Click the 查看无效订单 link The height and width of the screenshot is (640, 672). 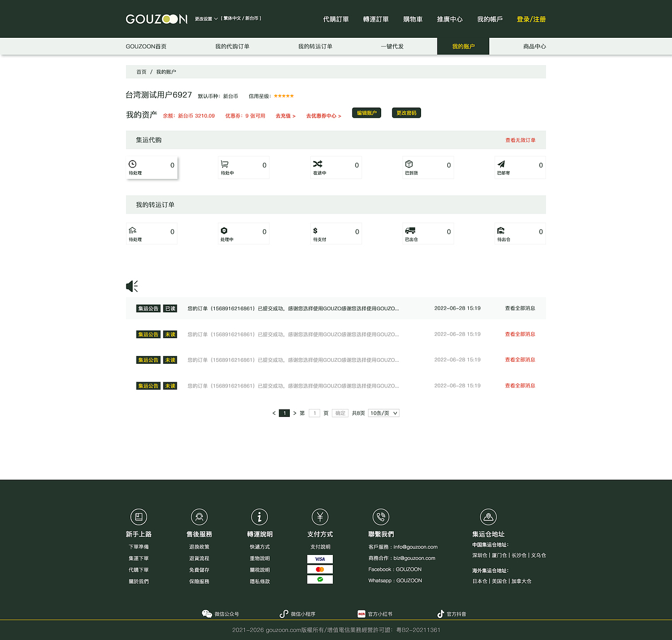520,140
